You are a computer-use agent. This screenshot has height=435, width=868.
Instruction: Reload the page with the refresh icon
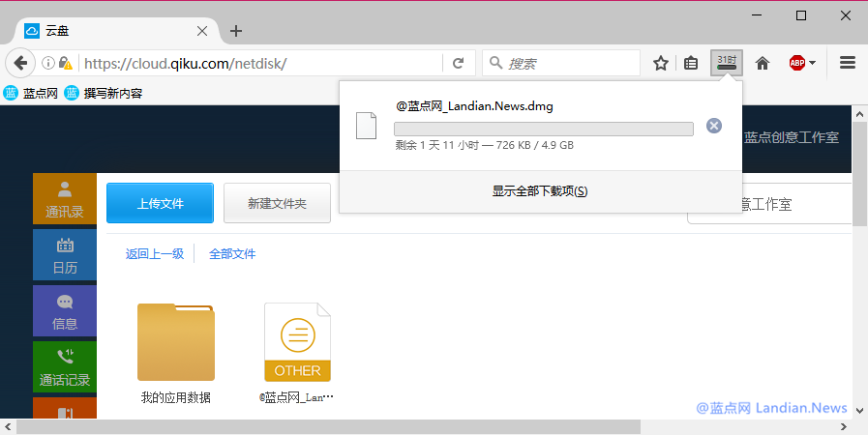(x=458, y=63)
